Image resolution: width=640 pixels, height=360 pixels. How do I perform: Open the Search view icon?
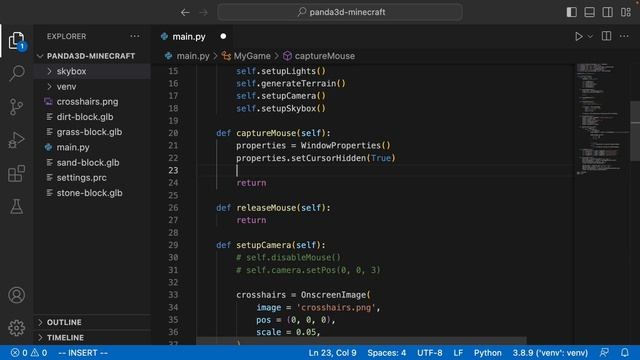click(16, 73)
